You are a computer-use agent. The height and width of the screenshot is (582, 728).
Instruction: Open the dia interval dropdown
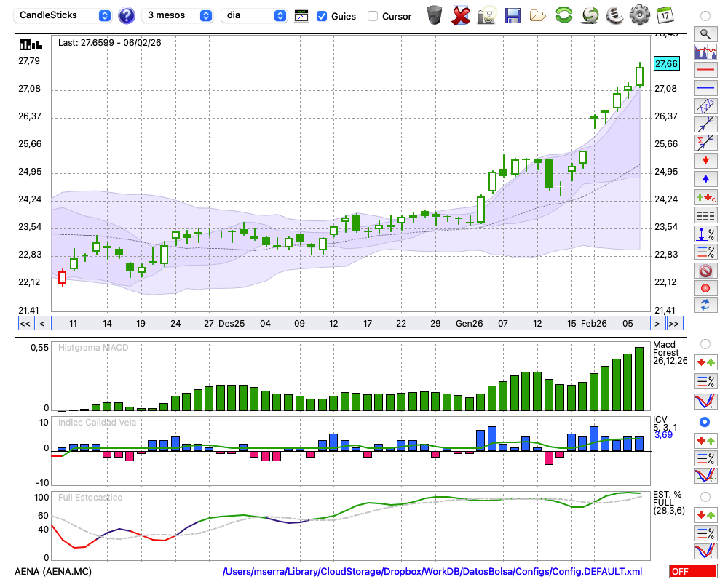pos(254,15)
